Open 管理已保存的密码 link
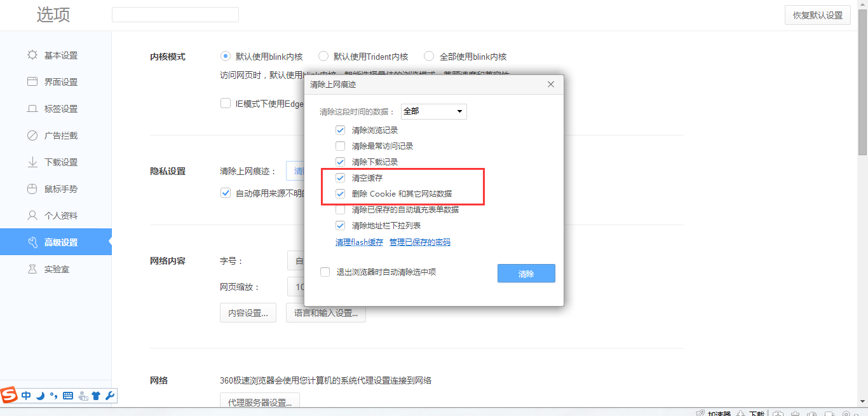Image resolution: width=868 pixels, height=416 pixels. pyautogui.click(x=420, y=242)
